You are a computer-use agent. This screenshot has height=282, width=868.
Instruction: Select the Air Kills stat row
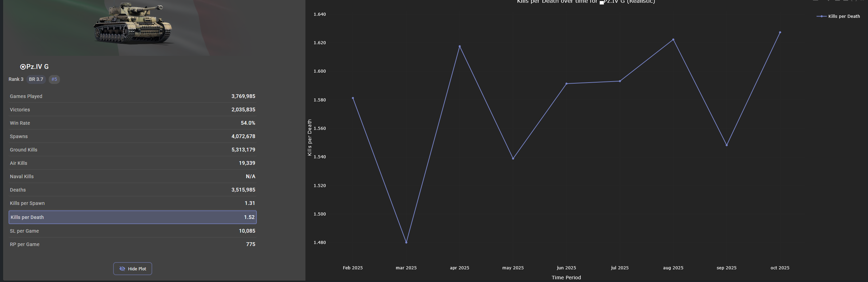(x=132, y=163)
